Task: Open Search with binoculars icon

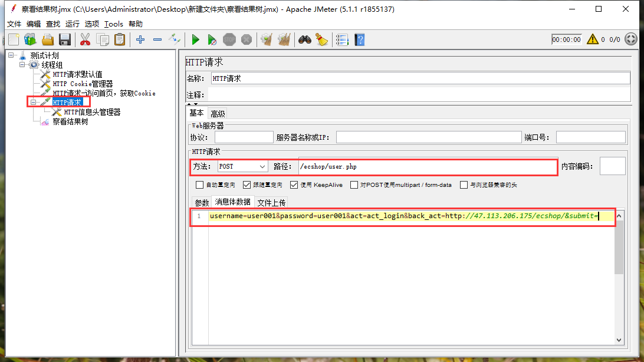Action: [304, 40]
